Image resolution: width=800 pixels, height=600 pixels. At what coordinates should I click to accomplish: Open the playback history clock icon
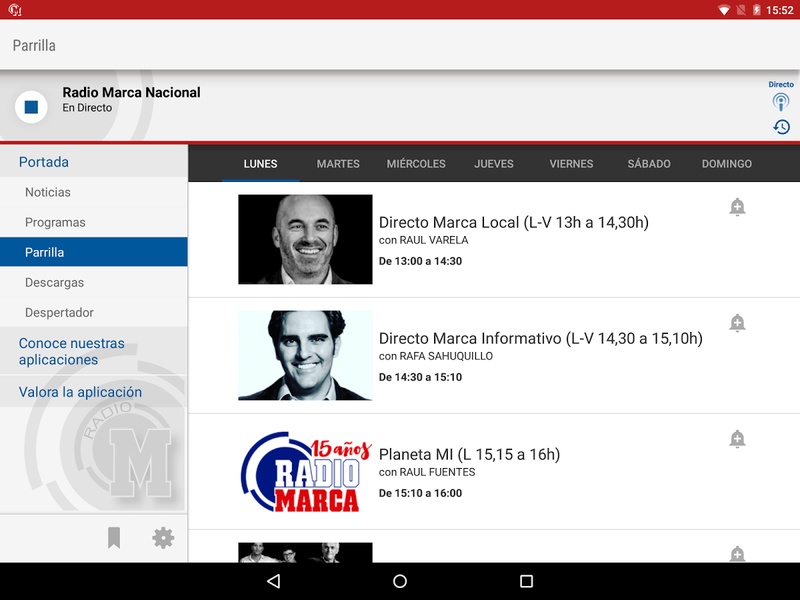point(781,127)
